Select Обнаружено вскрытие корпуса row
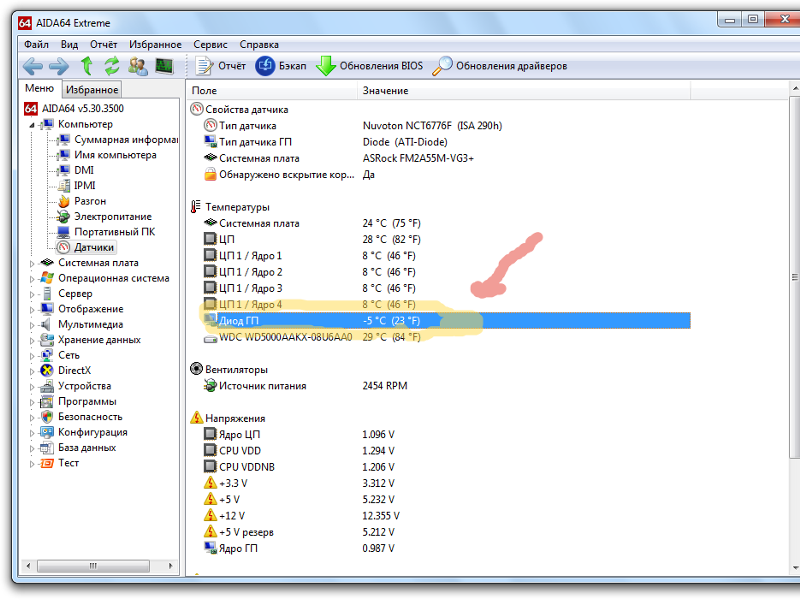The height and width of the screenshot is (600, 800). [439, 174]
